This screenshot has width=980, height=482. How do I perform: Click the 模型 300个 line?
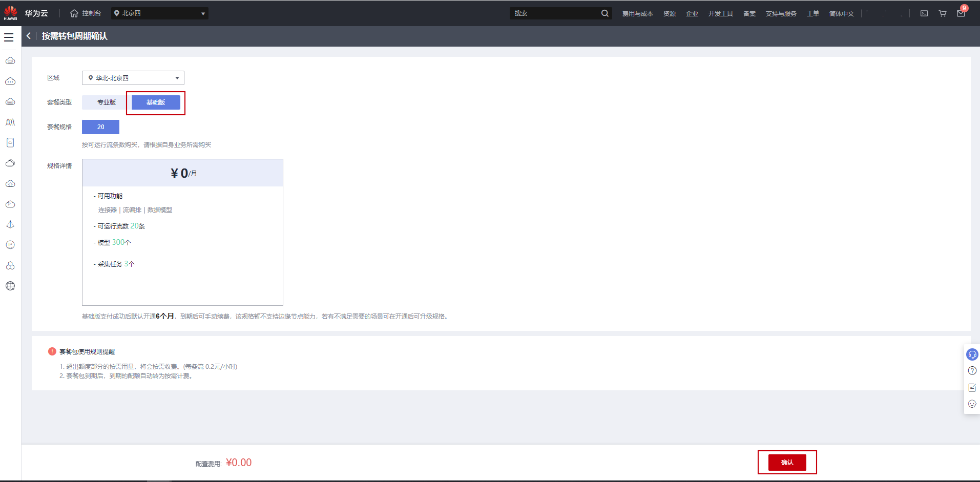pyautogui.click(x=112, y=242)
